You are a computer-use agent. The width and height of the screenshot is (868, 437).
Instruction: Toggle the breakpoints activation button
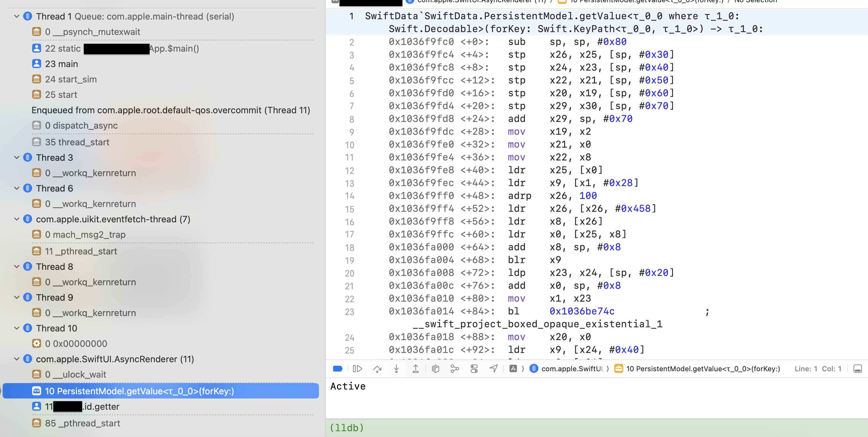pos(338,369)
